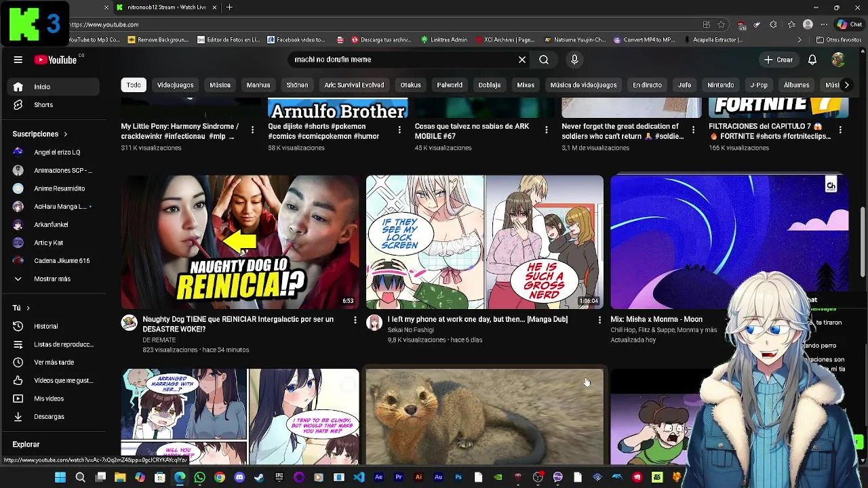Open the Sekai No Fushigi channel avatar
The width and height of the screenshot is (868, 488).
point(374,323)
